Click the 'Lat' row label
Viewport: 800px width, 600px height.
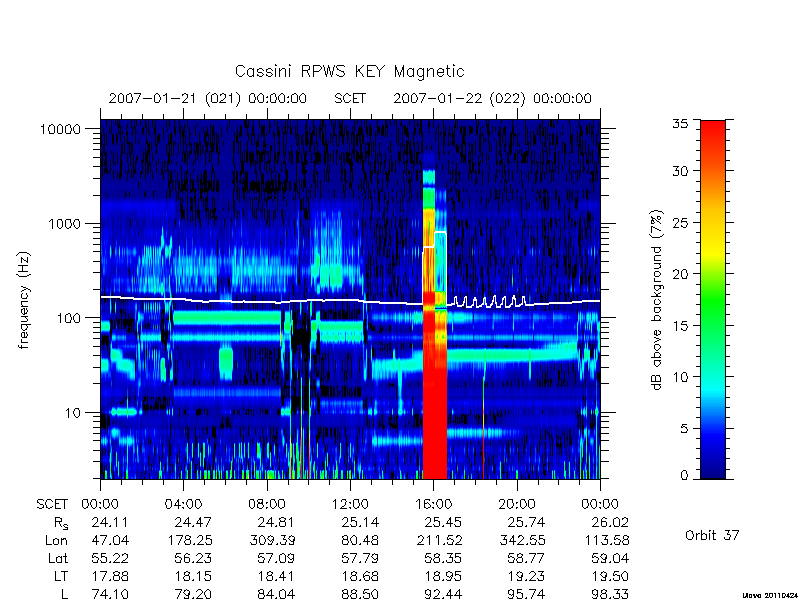point(58,558)
